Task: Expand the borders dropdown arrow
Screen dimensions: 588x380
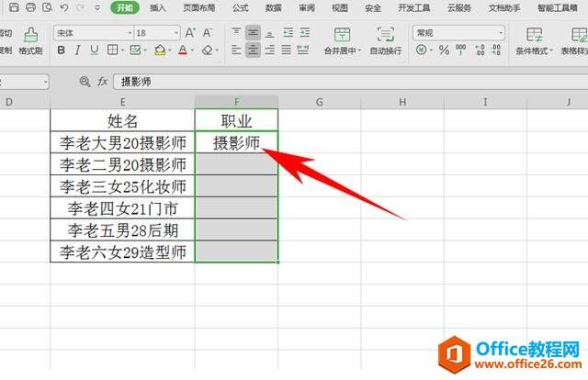Action: pyautogui.click(x=122, y=50)
